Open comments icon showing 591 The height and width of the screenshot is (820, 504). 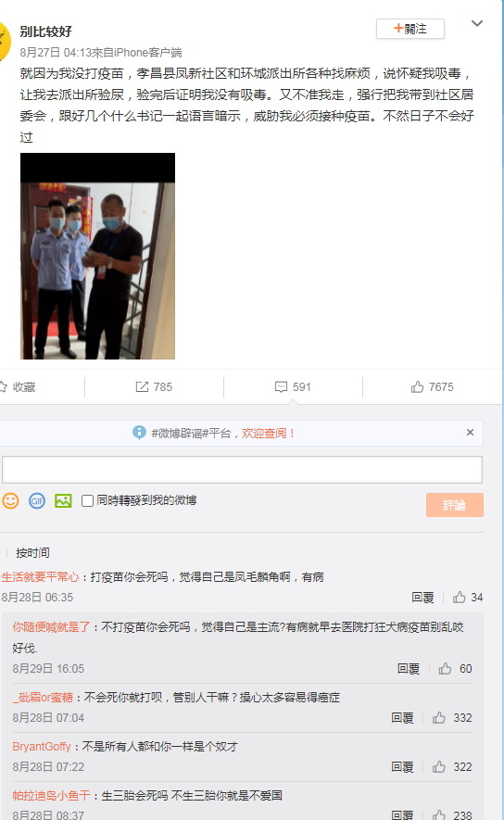pyautogui.click(x=281, y=387)
